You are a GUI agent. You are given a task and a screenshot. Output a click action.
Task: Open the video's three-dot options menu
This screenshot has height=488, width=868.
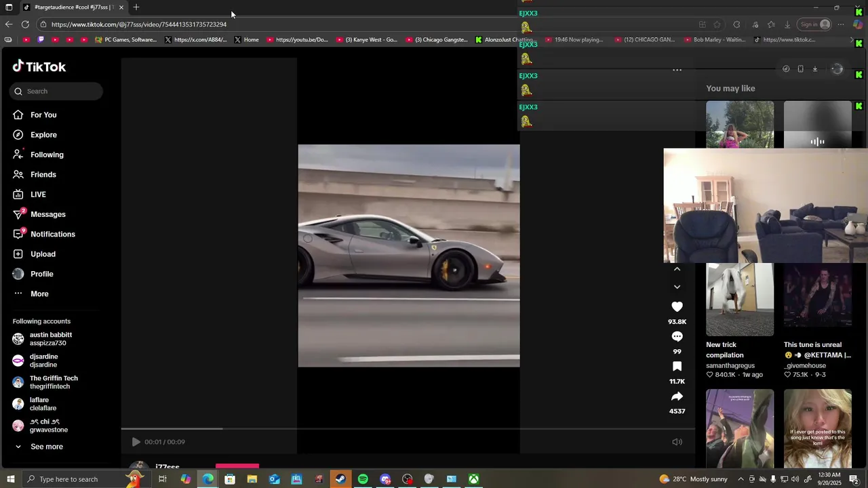pyautogui.click(x=677, y=70)
